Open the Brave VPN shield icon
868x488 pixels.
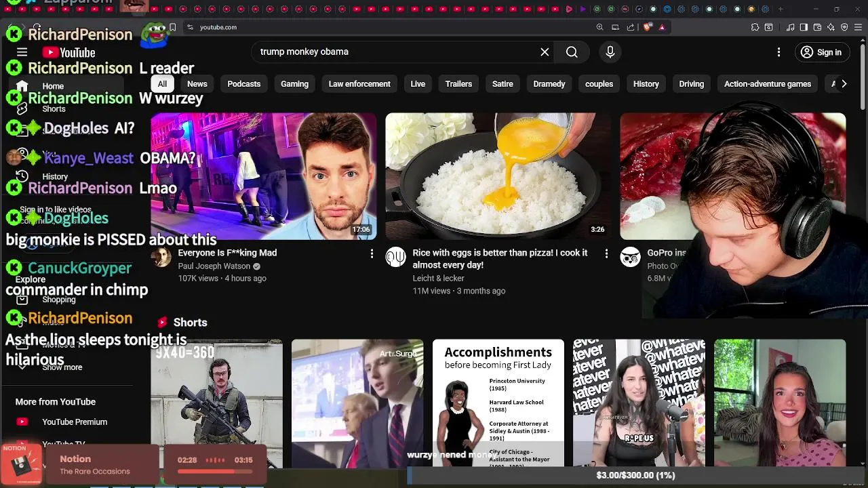click(844, 27)
